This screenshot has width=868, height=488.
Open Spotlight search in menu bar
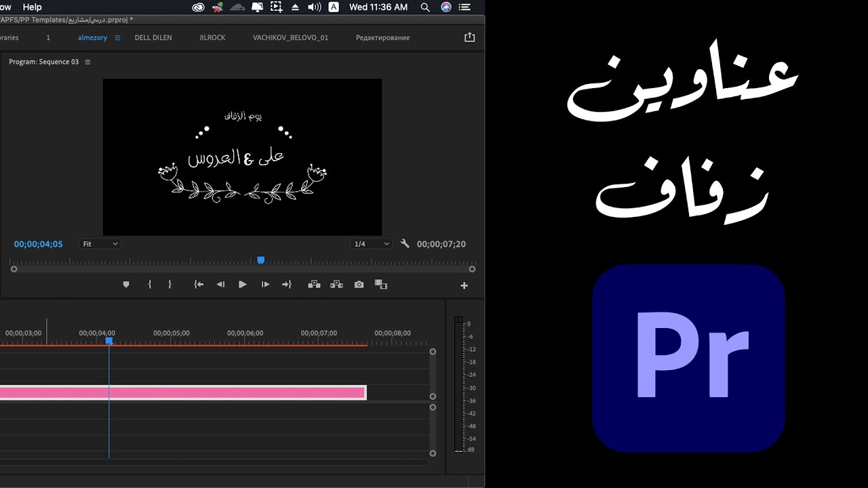click(425, 7)
